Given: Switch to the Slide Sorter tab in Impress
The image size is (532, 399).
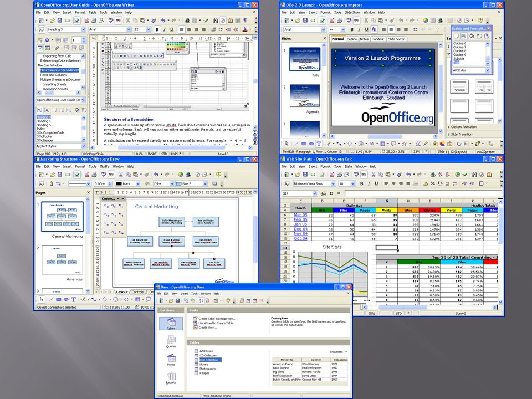Looking at the screenshot, I should pos(396,39).
